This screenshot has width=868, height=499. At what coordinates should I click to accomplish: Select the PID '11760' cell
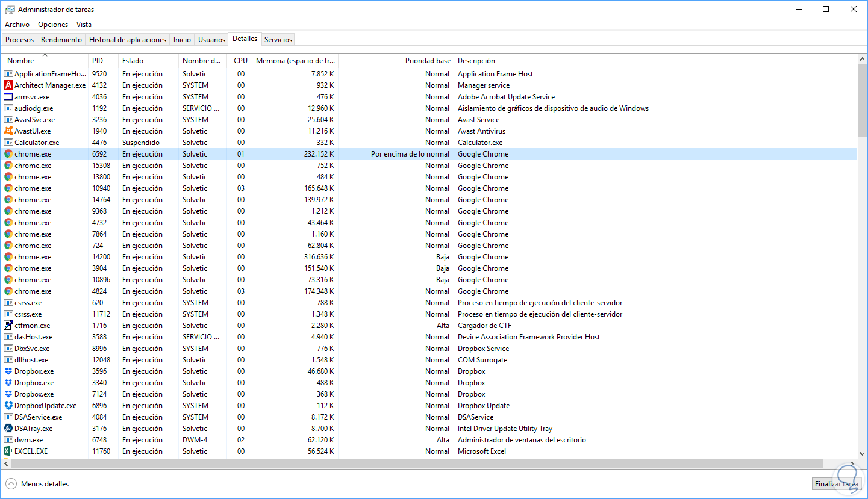point(101,451)
